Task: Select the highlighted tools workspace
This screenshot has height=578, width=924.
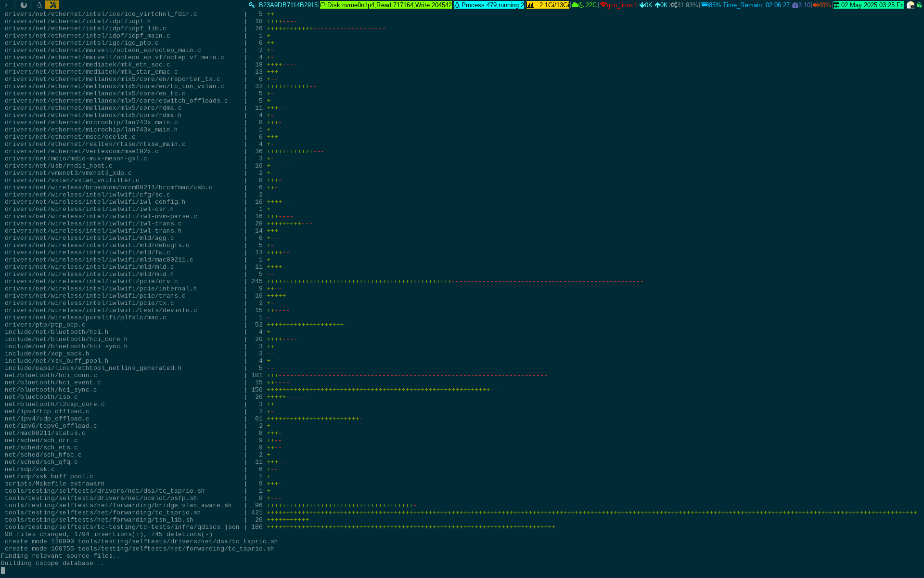Action: pyautogui.click(x=52, y=5)
